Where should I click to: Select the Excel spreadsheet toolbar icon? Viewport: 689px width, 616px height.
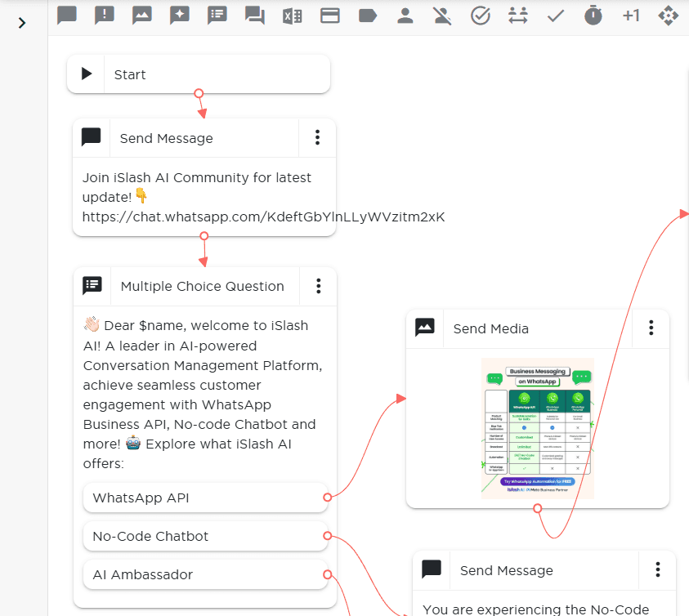tap(293, 16)
